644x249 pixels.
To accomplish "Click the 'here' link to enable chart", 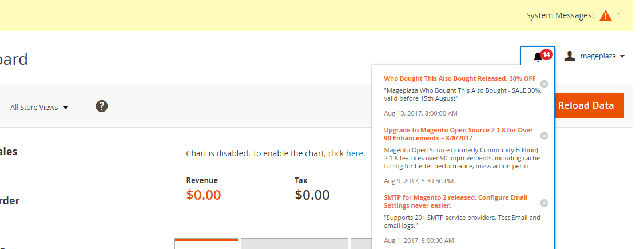I will pos(355,153).
